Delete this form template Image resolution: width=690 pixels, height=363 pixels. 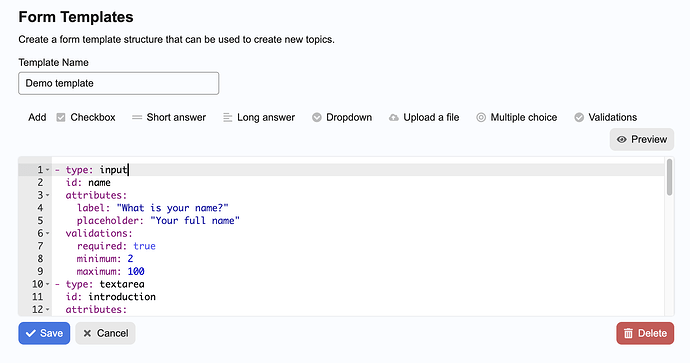645,333
